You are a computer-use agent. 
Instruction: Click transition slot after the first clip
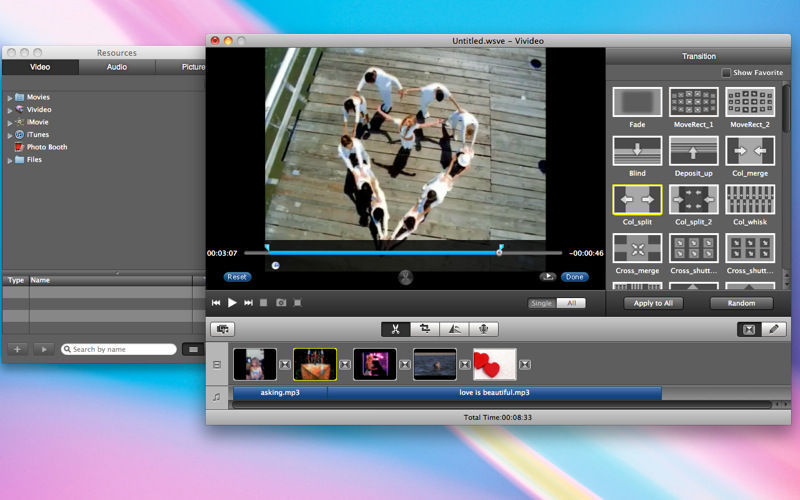click(x=285, y=364)
